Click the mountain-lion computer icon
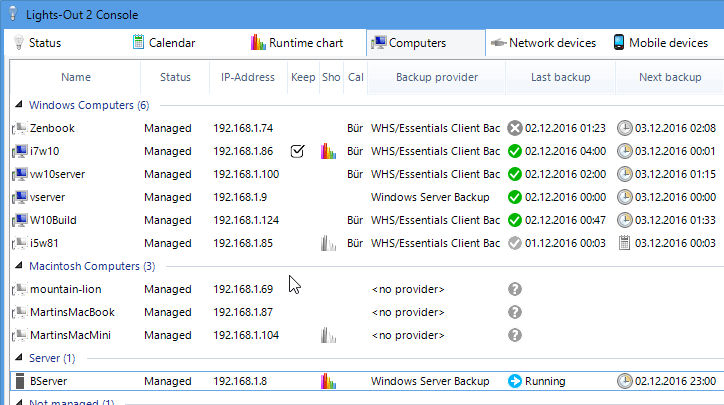Image resolution: width=724 pixels, height=405 pixels. click(x=19, y=289)
